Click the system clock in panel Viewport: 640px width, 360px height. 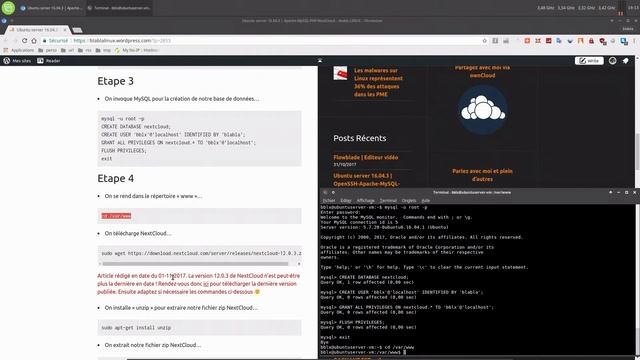[x=633, y=8]
